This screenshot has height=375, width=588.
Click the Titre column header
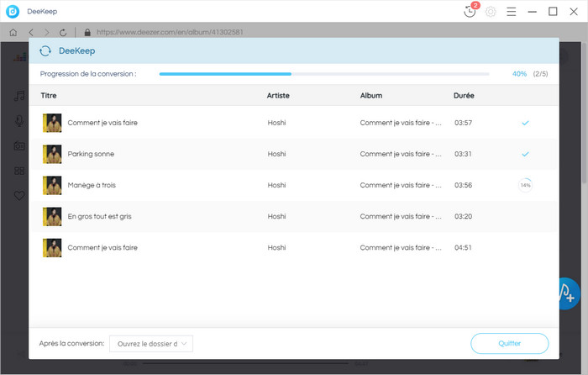tap(49, 96)
